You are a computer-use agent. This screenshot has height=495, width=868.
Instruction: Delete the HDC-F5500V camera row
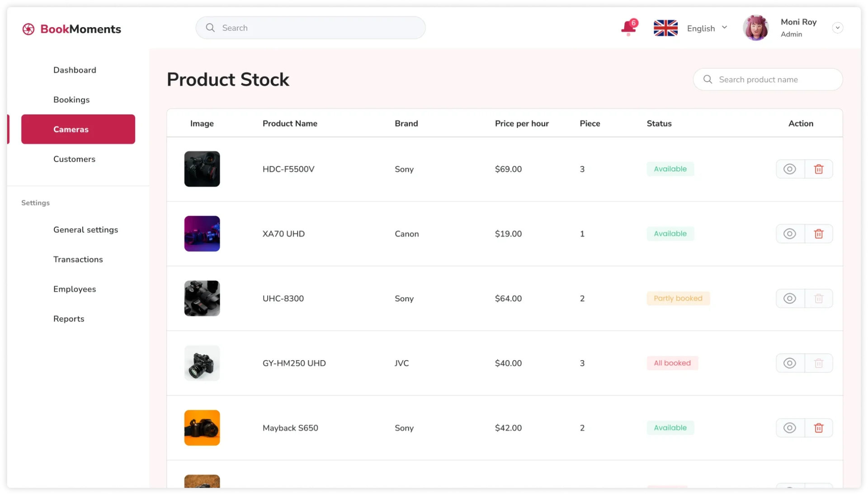[x=818, y=169]
